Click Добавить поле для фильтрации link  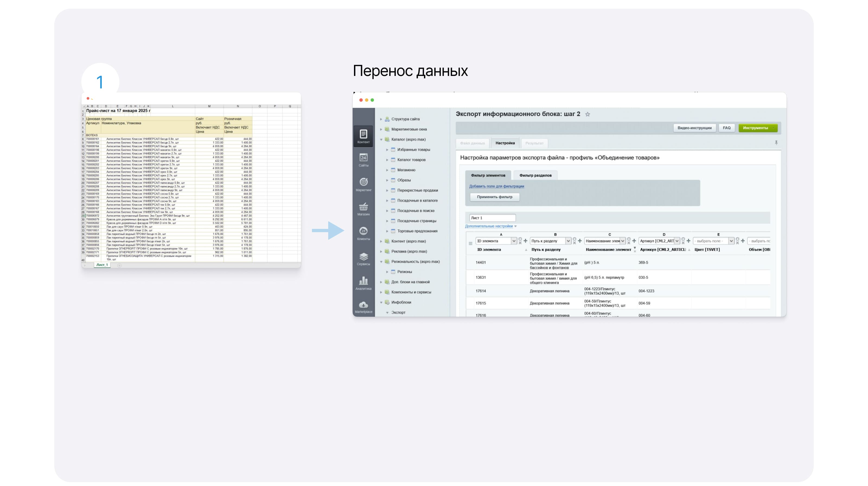point(496,186)
